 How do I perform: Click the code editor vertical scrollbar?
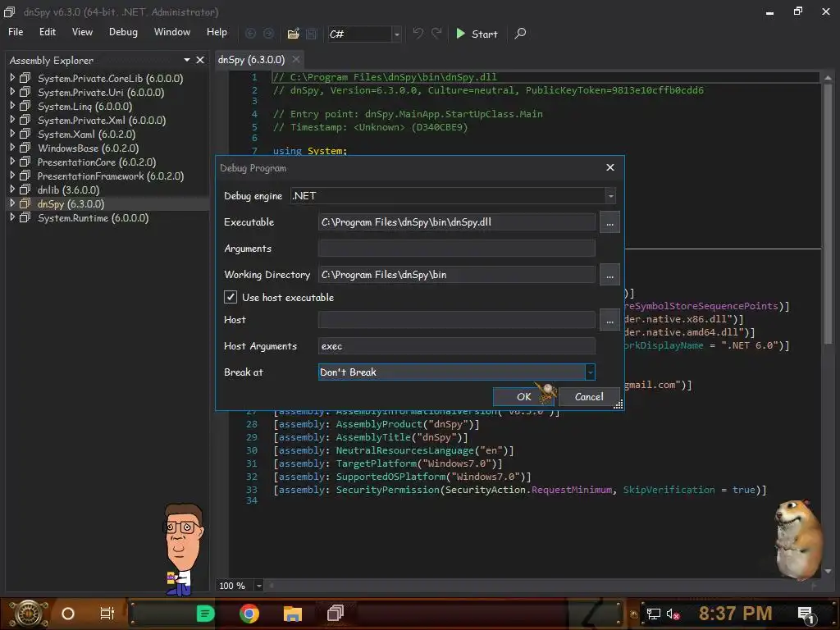point(828,214)
